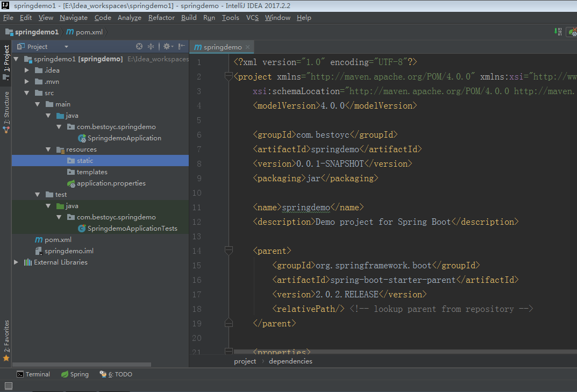Screen dimensions: 577x392
Task: Click line number 12 in gutter
Action: tap(196, 222)
